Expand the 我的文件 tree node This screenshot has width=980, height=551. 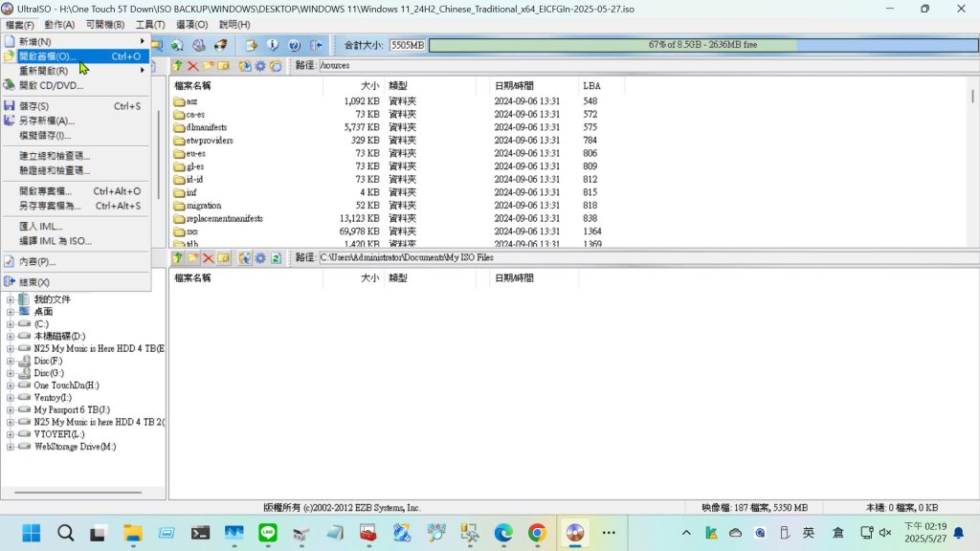tap(11, 299)
